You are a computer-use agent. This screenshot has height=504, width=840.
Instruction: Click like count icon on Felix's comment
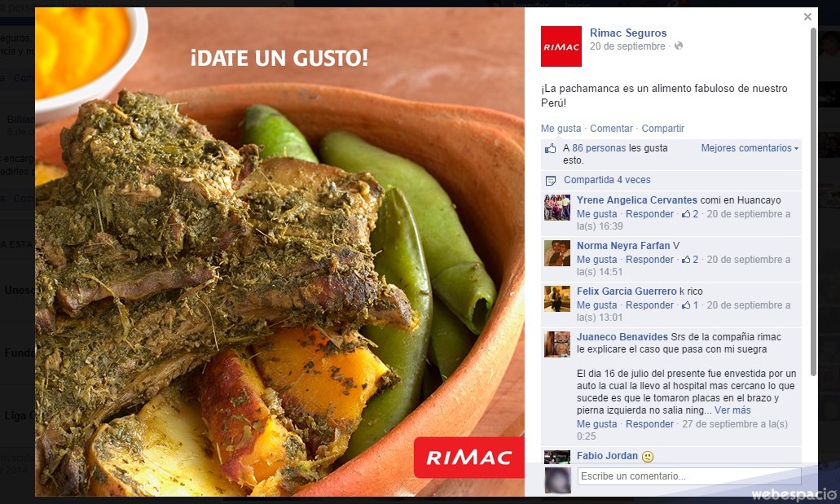pos(686,305)
